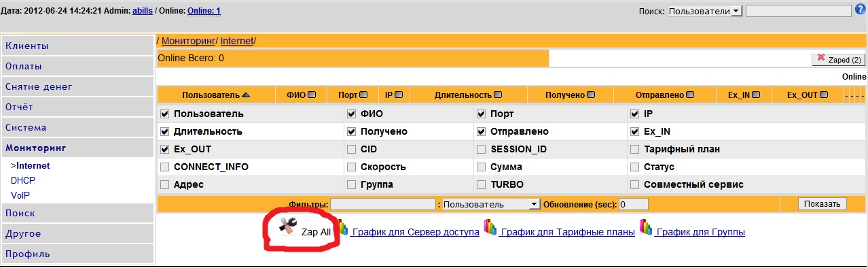Viewport: 868px width, 268px height.
Task: Open the Оплаты menu section
Action: click(x=77, y=66)
